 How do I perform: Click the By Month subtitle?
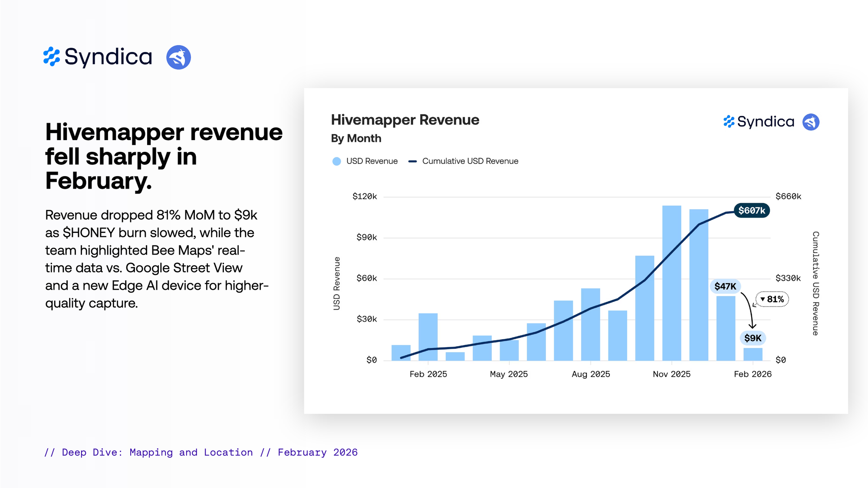tap(356, 138)
